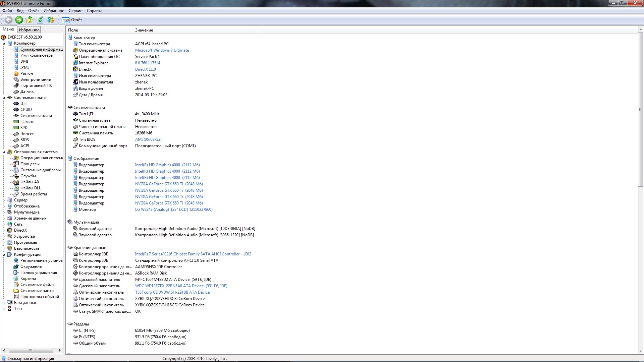The width and height of the screenshot is (644, 362).
Task: Select the Электропитание icon in tree
Action: 16,79
